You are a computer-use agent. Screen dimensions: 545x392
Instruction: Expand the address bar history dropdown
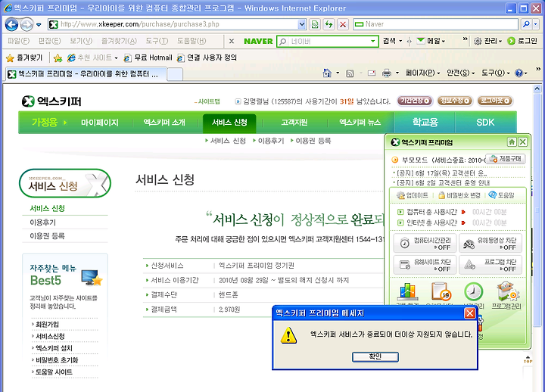(x=302, y=24)
